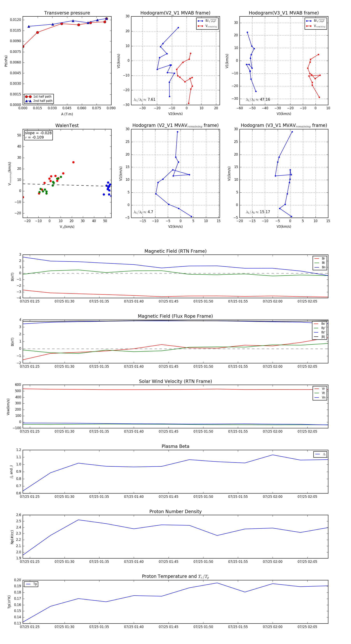Screen dimensions: 351x644
Task: Select the "|B|" legend entry
Action: coord(320,337)
